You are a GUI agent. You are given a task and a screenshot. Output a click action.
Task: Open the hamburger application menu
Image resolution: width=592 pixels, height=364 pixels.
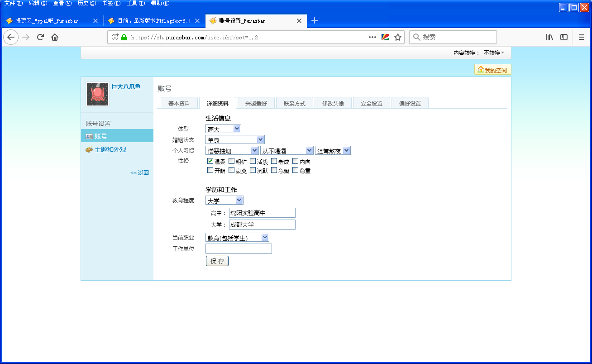(x=582, y=37)
